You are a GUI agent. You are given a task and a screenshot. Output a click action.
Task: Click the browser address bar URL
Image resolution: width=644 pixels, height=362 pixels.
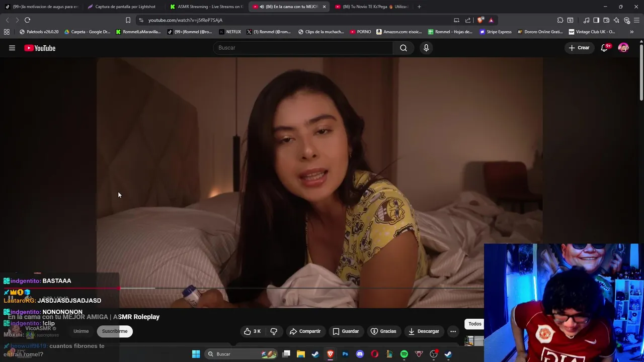tap(185, 20)
